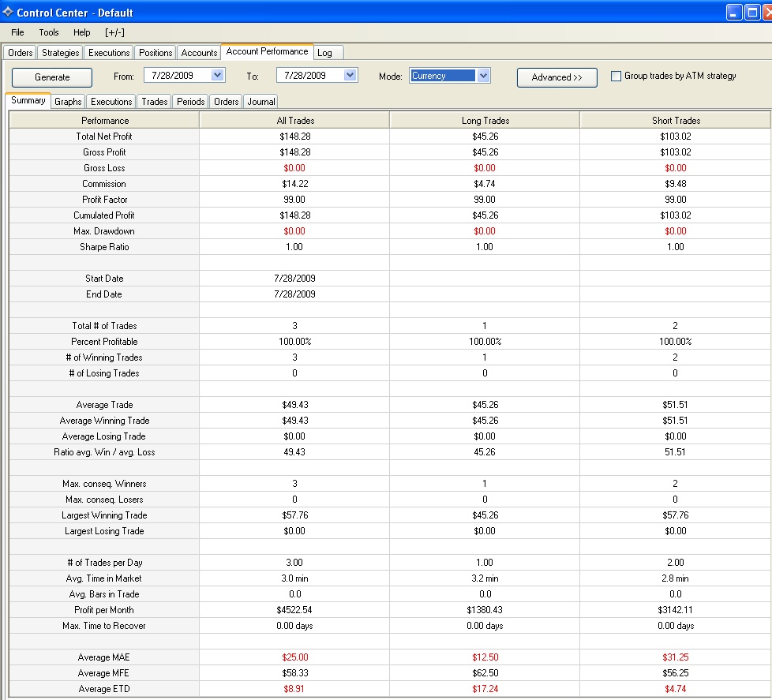The width and height of the screenshot is (772, 700).
Task: Select the Total Net Profit row label
Action: (x=104, y=137)
